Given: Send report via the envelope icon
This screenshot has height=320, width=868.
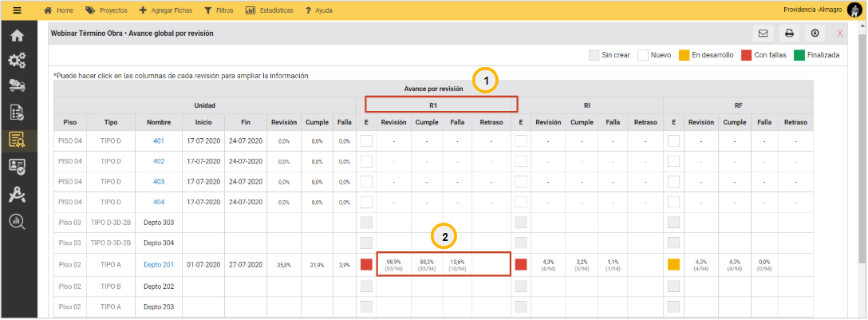Looking at the screenshot, I should coord(763,34).
